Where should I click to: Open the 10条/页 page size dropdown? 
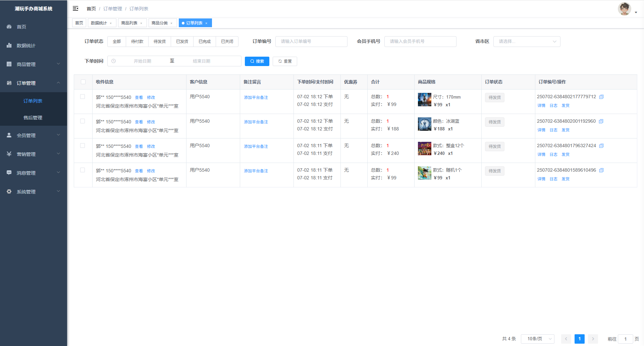pyautogui.click(x=537, y=339)
